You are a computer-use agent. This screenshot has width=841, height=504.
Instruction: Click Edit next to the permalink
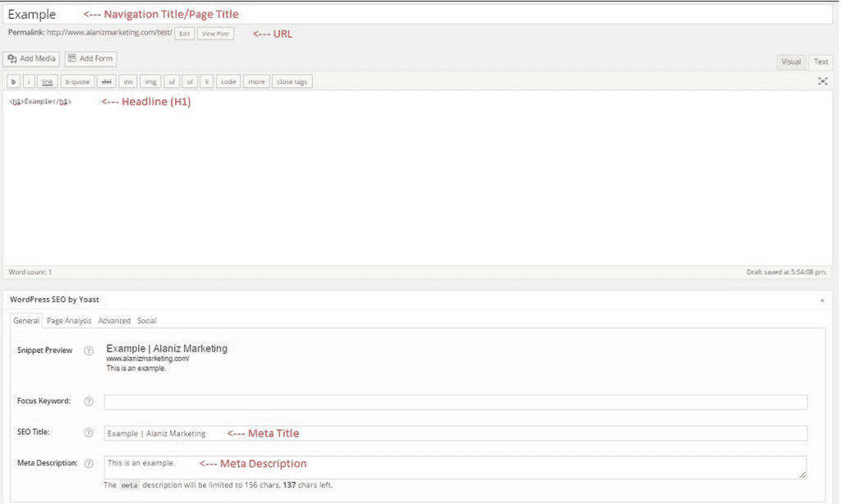pyautogui.click(x=185, y=34)
